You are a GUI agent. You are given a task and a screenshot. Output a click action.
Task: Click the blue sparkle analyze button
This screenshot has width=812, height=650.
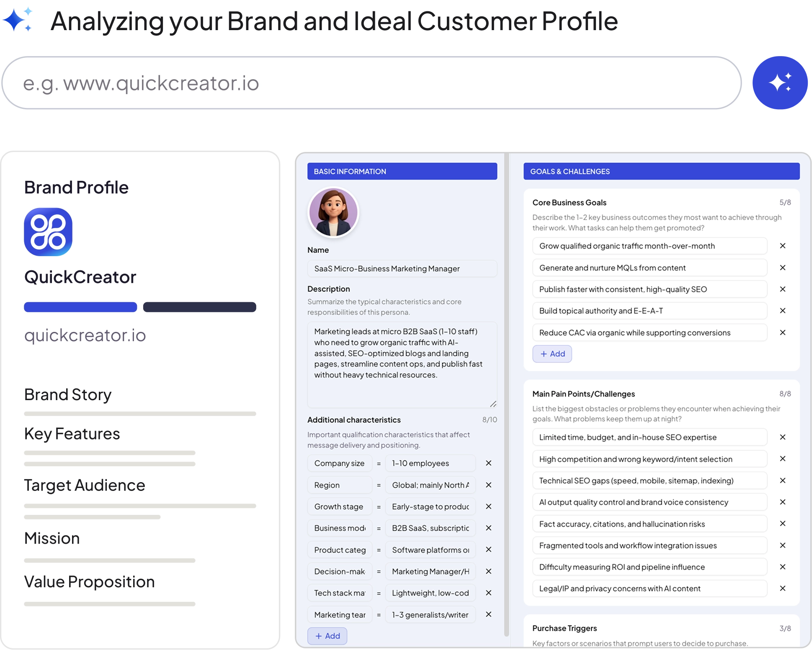(x=779, y=82)
